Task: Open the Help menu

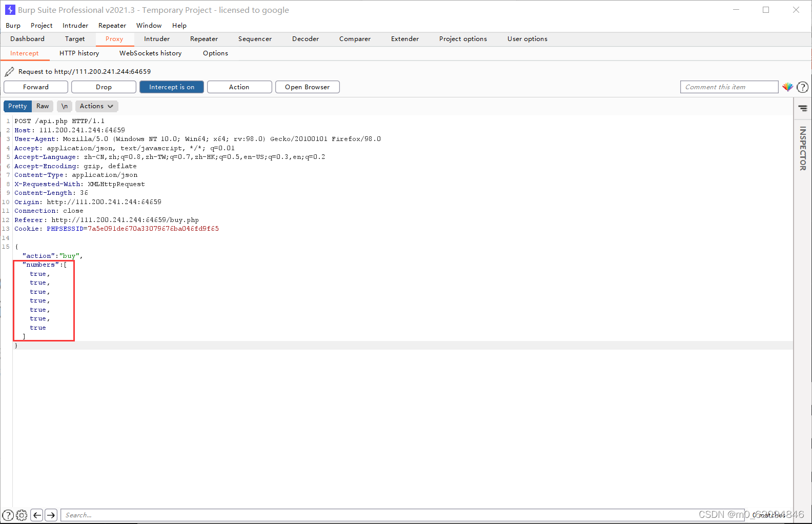Action: pos(179,26)
